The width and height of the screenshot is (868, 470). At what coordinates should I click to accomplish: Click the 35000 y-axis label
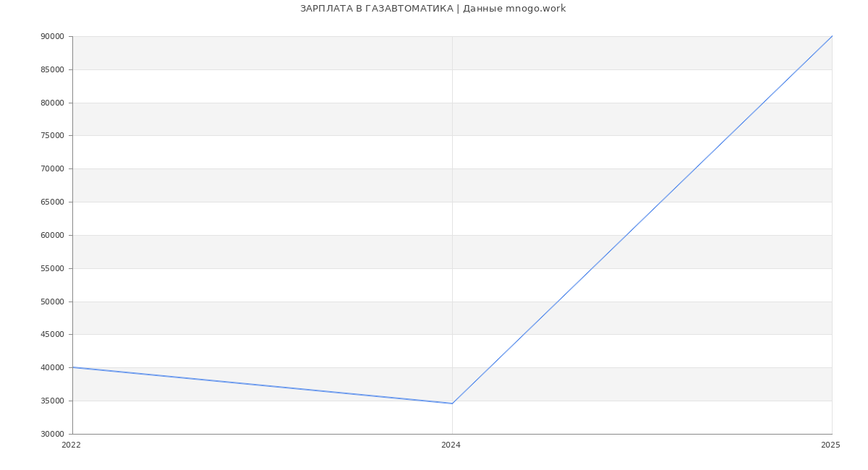coord(52,401)
